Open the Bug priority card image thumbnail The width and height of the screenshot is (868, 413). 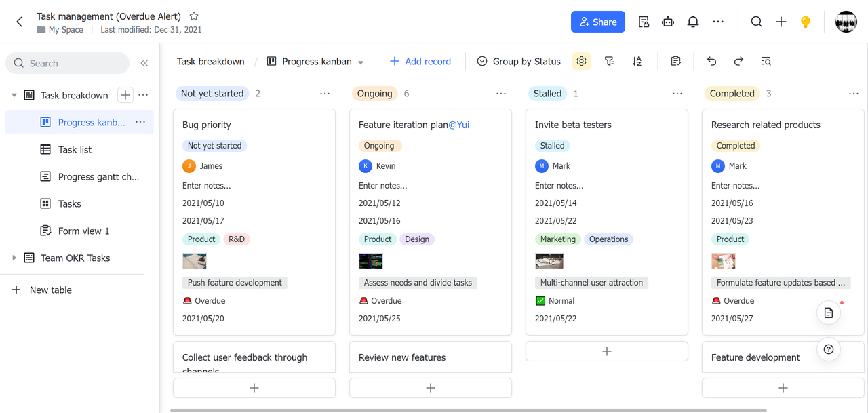coord(195,261)
